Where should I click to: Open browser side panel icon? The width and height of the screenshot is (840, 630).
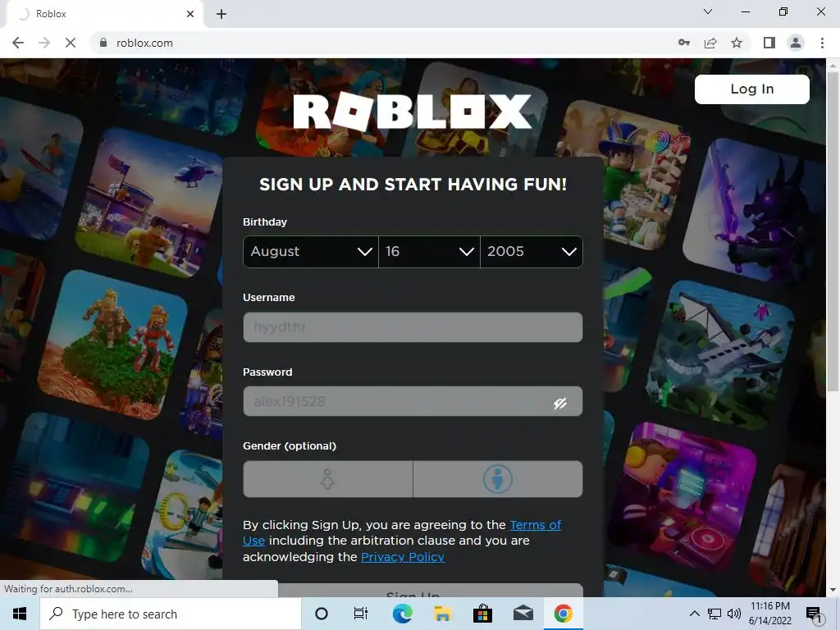click(x=769, y=43)
